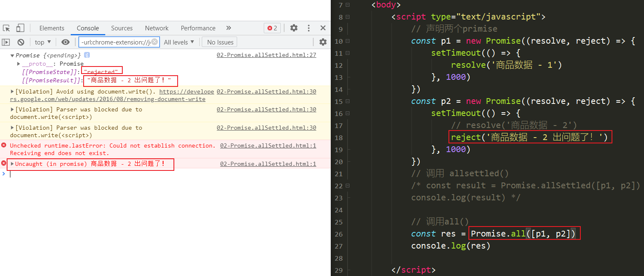Click the [[PromiseResult]] property name
The height and width of the screenshot is (276, 644).
pos(52,80)
